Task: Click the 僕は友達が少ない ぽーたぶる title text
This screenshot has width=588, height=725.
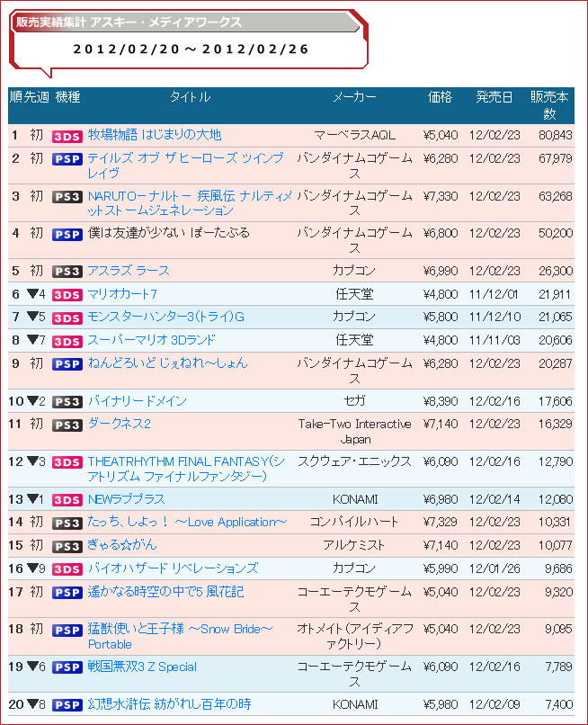Action: point(169,233)
